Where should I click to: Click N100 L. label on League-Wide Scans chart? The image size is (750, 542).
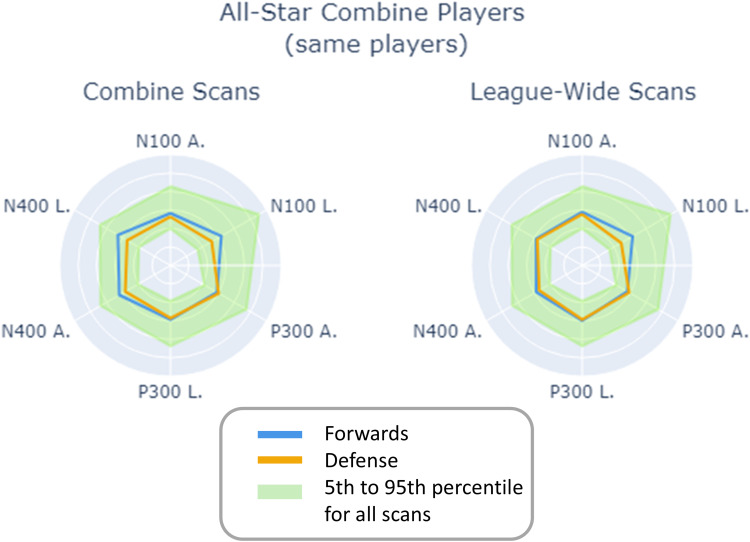(x=714, y=207)
